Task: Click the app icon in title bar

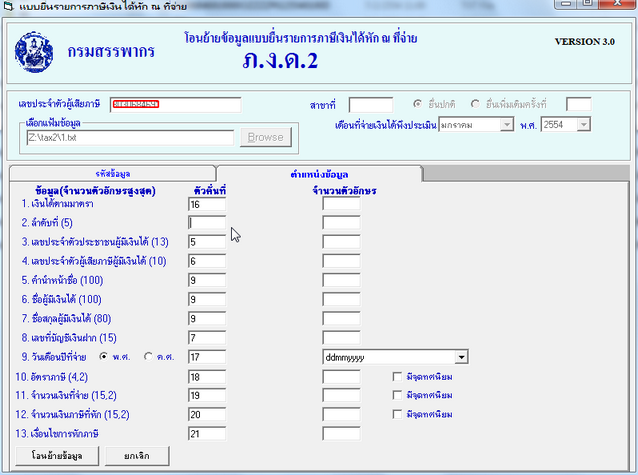Action: coord(8,6)
